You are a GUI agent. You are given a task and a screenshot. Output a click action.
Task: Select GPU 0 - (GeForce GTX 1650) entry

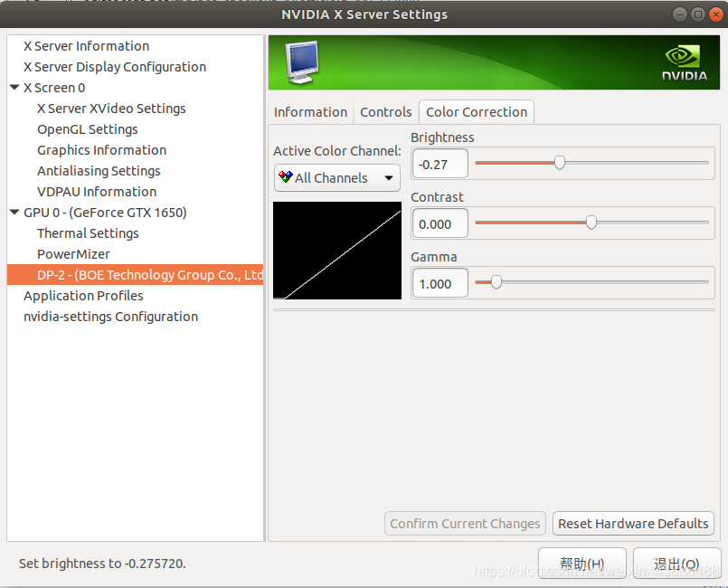(x=105, y=213)
